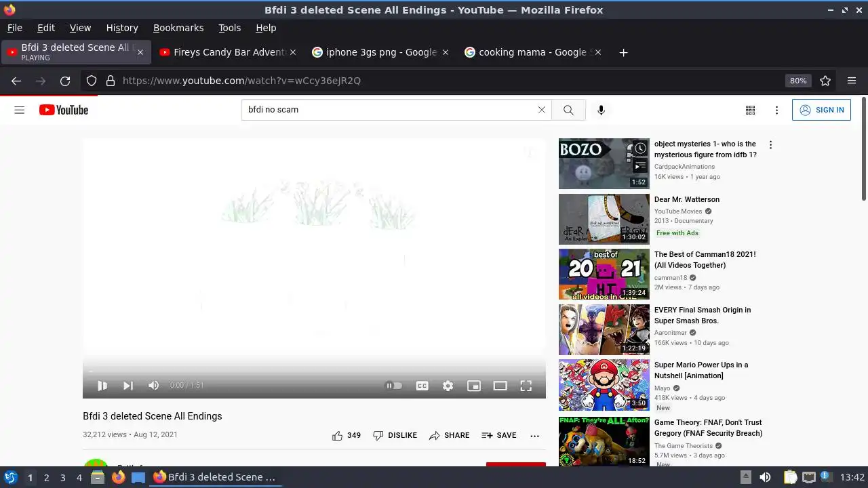Show site security padlock info

coord(110,81)
